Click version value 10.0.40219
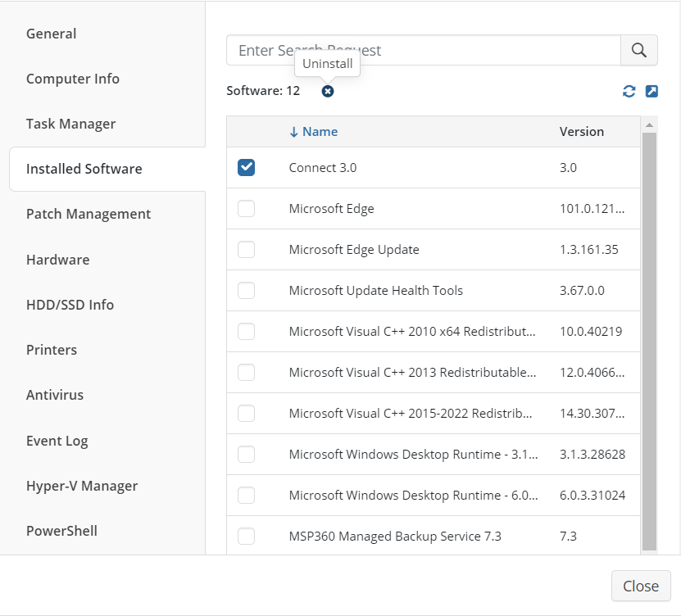Screen dimensions: 681x616 [591, 332]
